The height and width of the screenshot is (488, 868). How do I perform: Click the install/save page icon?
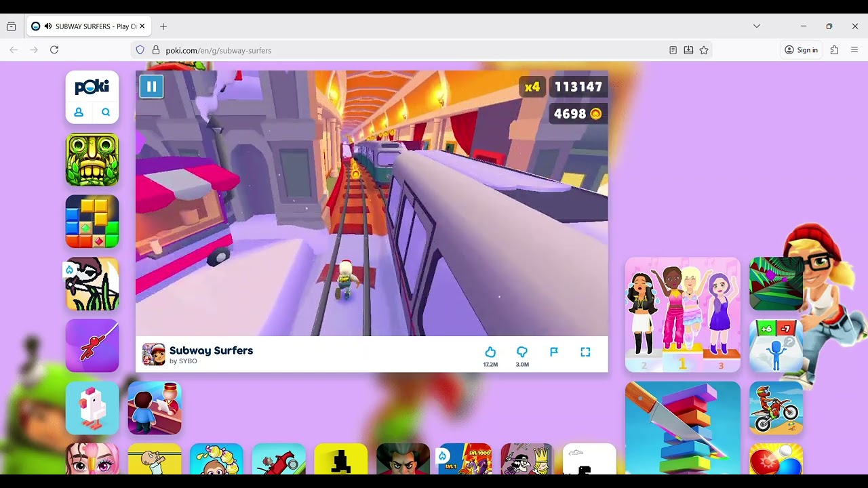[688, 50]
